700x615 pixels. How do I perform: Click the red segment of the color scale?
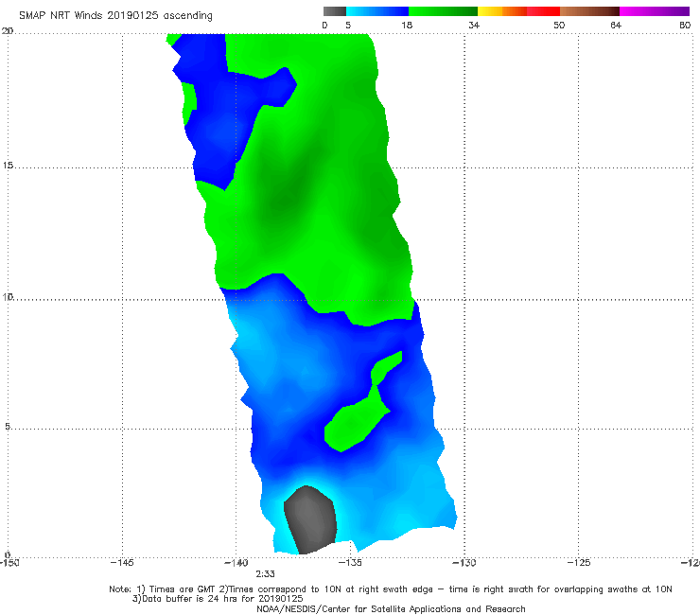(x=543, y=11)
